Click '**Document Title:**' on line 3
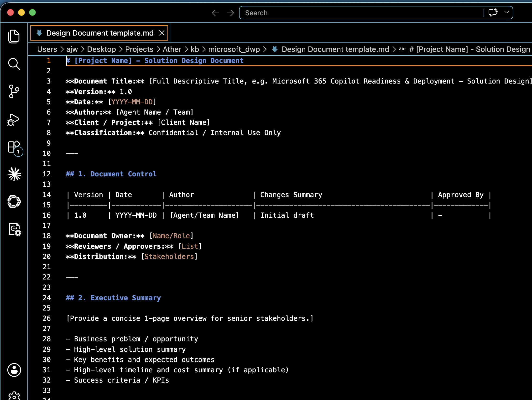 pos(105,81)
